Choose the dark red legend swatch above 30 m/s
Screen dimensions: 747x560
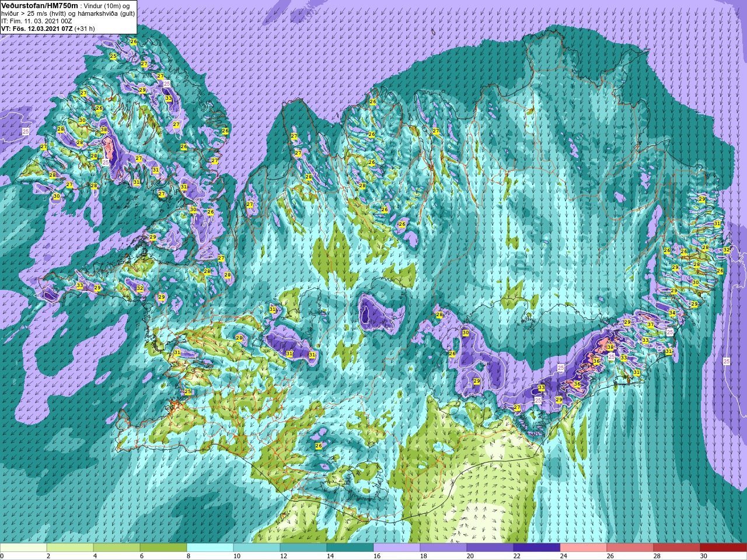point(724,548)
